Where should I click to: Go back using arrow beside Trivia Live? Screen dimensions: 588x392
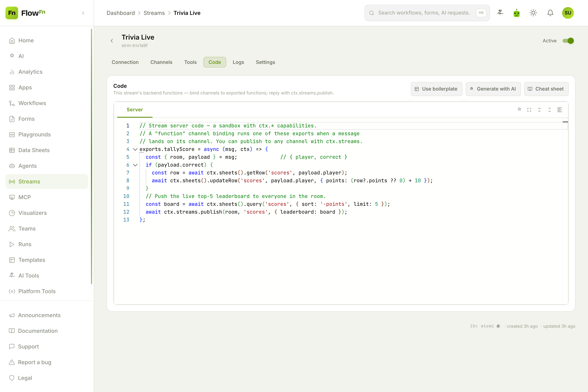click(112, 41)
